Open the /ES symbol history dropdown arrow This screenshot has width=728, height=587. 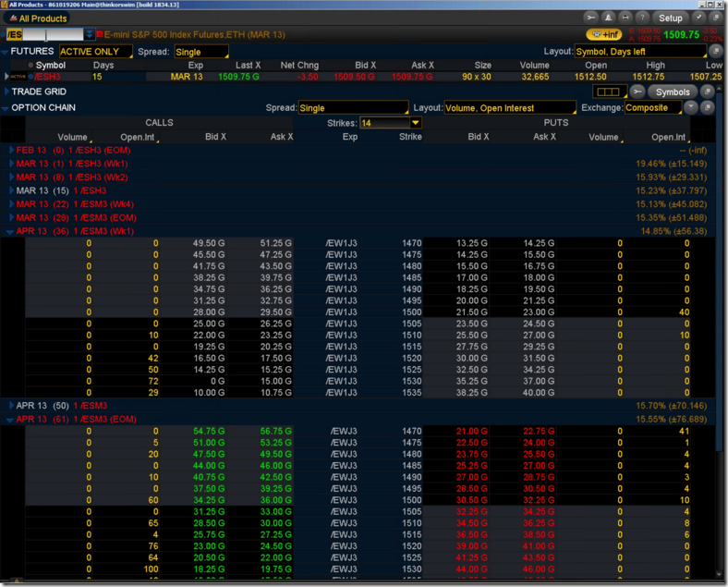coord(89,34)
